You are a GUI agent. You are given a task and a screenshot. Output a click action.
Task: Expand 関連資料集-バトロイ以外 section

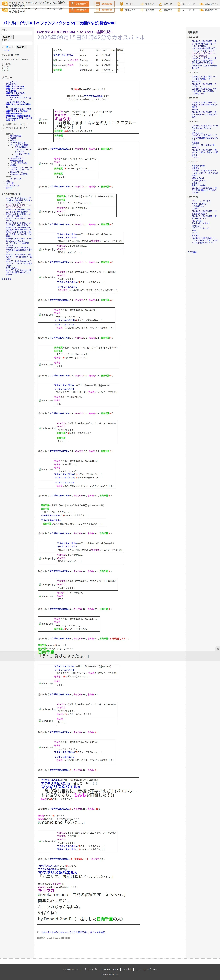coord(3,129)
